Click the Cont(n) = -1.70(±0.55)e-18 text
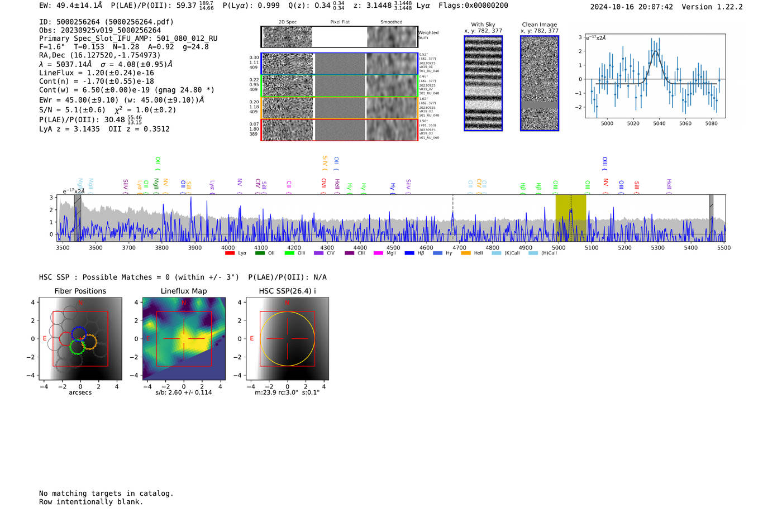This screenshot has height=532, width=782. tap(97, 81)
